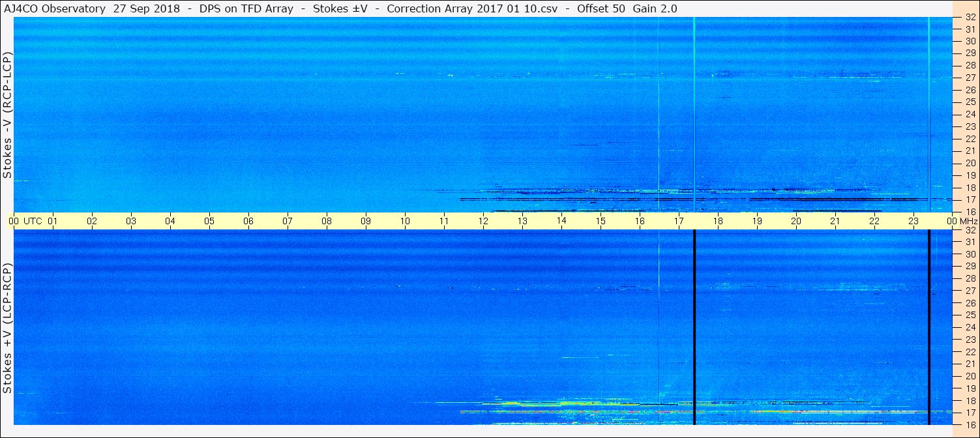Click 32 MHz label on upper Stokes -V scale
Image resolution: width=980 pixels, height=438 pixels.
(x=970, y=18)
